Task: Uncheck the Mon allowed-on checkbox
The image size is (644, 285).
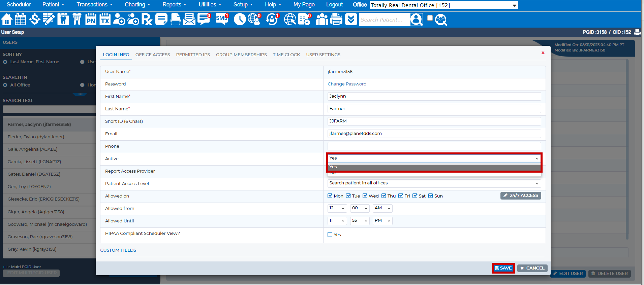Action: (330, 196)
